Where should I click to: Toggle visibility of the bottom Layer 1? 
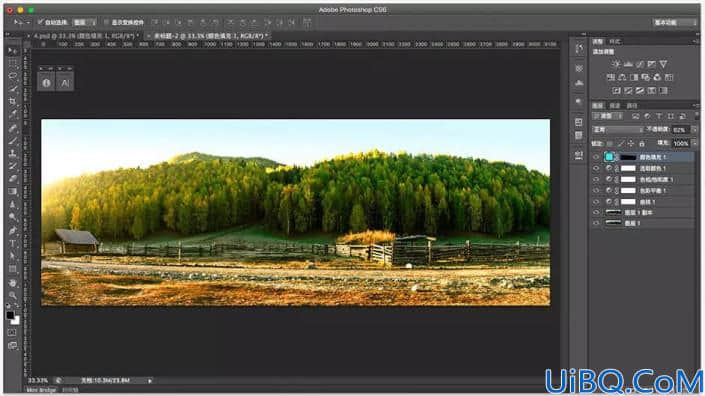click(x=596, y=223)
